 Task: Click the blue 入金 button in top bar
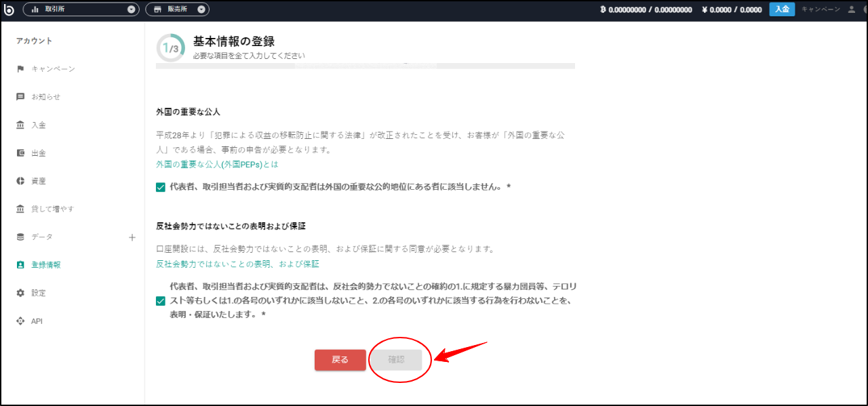[782, 9]
